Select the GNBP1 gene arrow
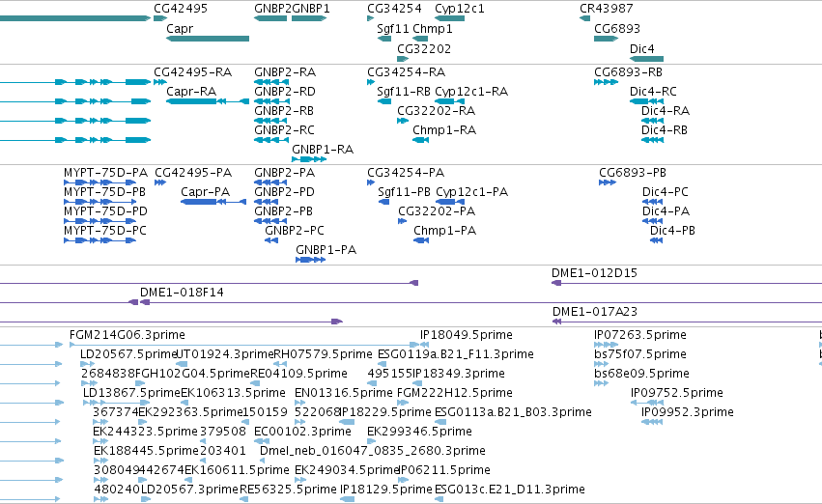This screenshot has height=504, width=822. pos(309,18)
